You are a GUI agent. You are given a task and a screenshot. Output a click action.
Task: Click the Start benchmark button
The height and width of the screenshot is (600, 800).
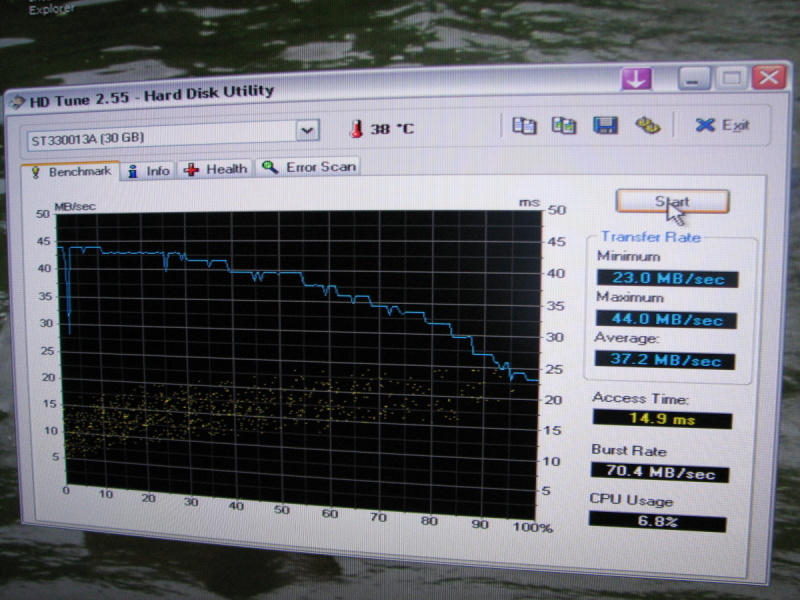click(672, 202)
